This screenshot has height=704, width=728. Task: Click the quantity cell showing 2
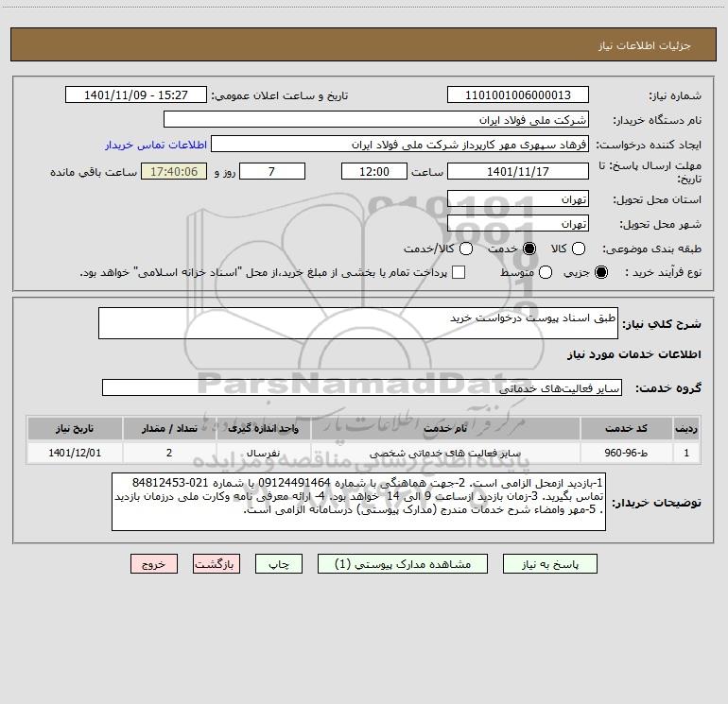click(169, 453)
